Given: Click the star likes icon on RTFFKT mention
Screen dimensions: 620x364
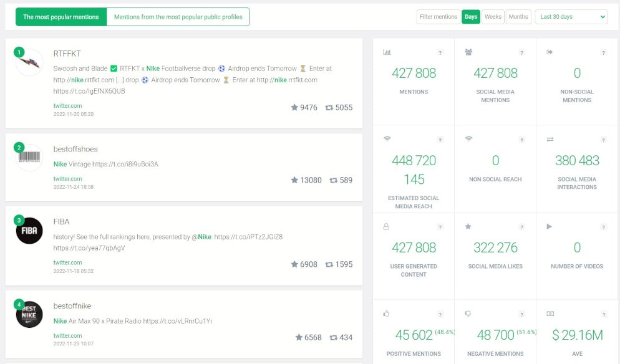Looking at the screenshot, I should coord(294,107).
